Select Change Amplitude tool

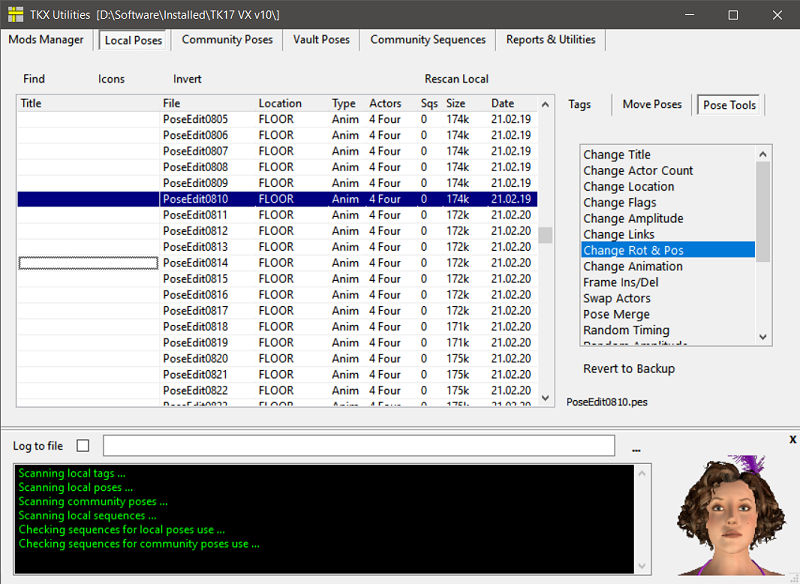668,218
